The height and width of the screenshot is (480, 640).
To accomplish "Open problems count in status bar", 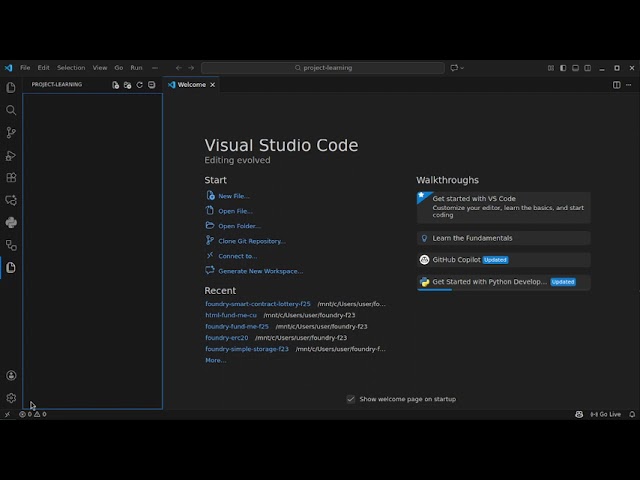I will click(33, 414).
